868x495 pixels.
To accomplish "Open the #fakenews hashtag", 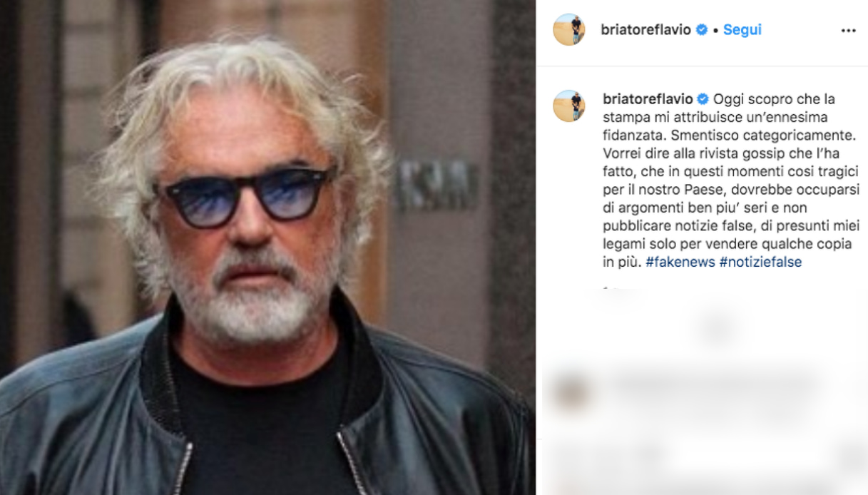I will [x=680, y=262].
